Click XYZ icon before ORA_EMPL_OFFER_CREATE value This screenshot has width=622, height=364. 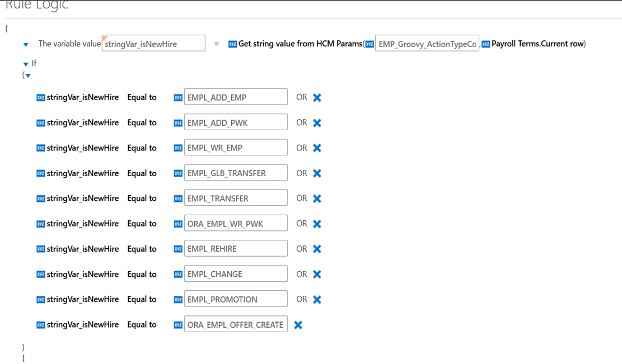click(178, 325)
